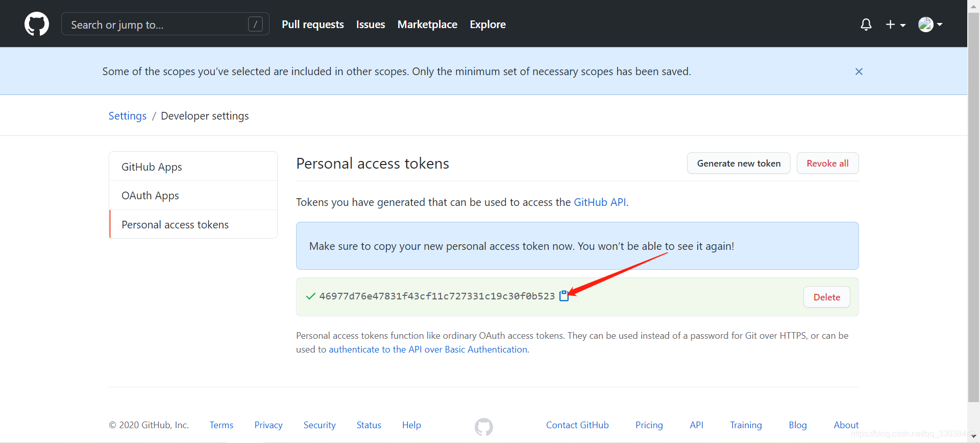
Task: Click the slash shortcut key icon
Action: pos(255,24)
